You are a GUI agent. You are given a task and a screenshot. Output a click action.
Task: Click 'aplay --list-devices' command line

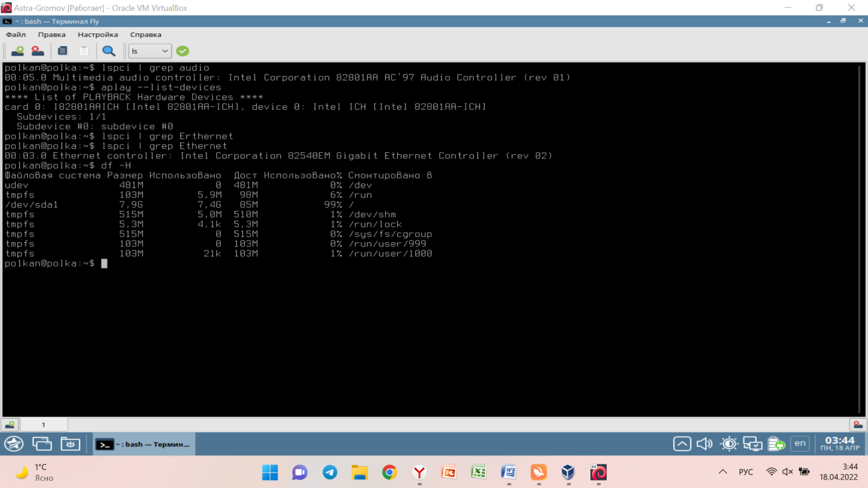click(x=161, y=87)
